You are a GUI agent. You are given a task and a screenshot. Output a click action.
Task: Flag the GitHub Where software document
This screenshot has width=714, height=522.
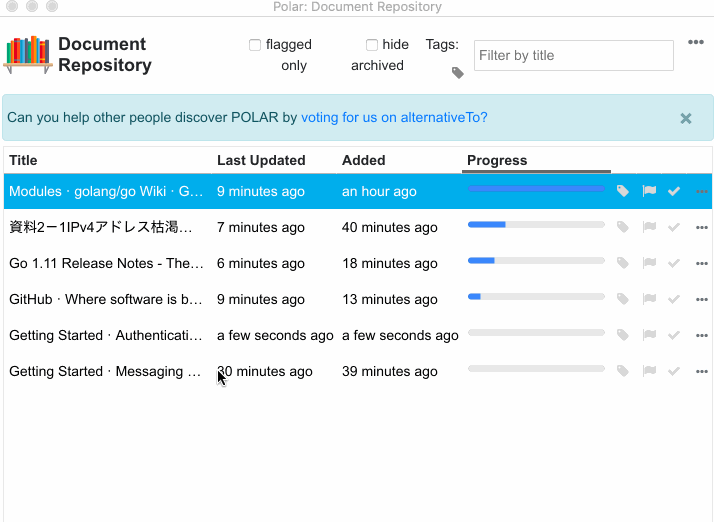click(649, 299)
